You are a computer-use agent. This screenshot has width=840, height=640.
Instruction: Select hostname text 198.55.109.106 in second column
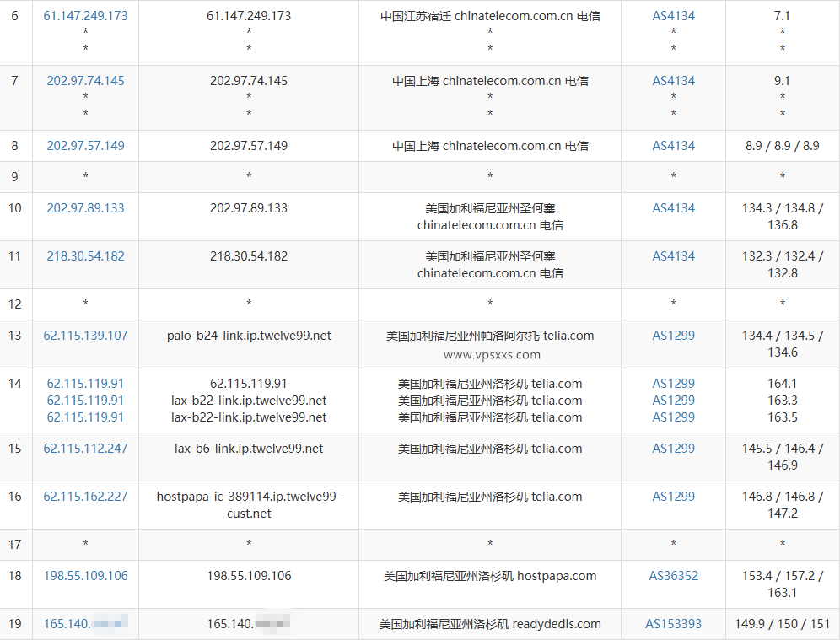coord(249,576)
